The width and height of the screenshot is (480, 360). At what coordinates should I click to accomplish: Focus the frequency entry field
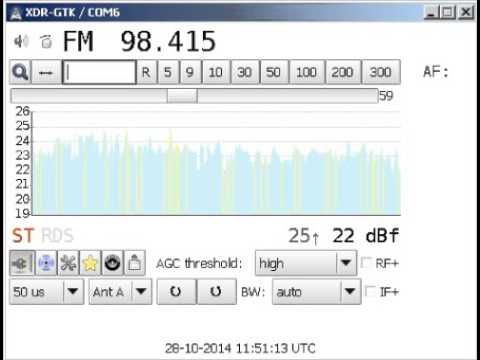point(99,72)
